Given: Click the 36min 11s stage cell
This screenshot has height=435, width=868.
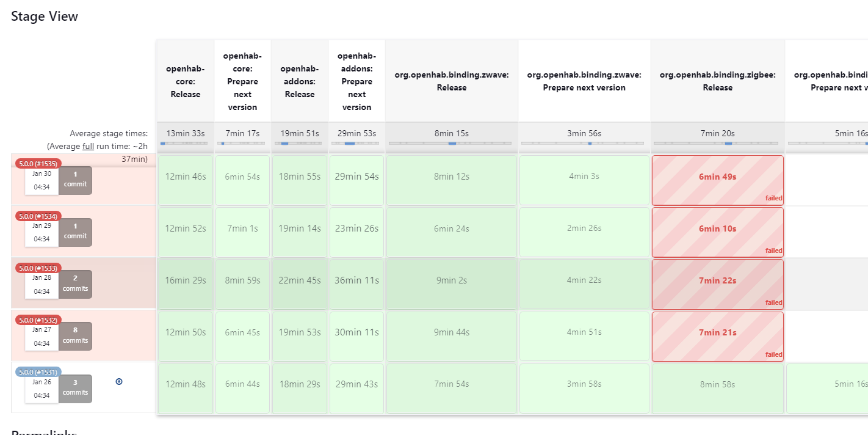Looking at the screenshot, I should click(x=356, y=284).
